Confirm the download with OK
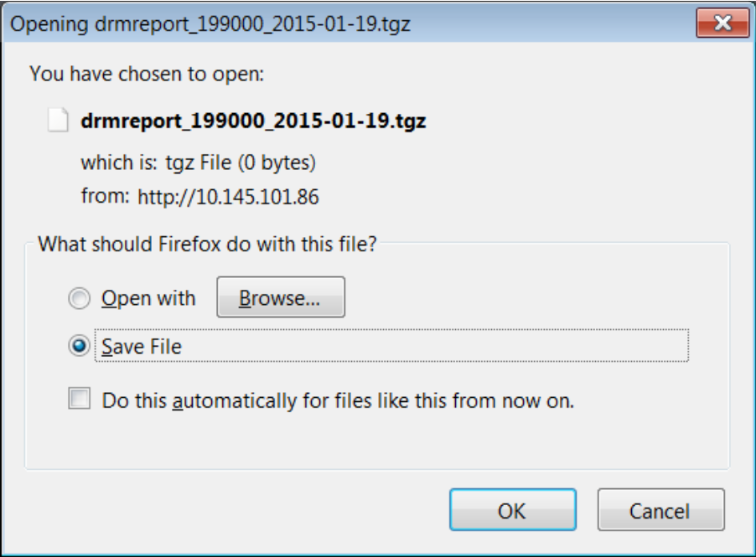The width and height of the screenshot is (756, 557). [513, 510]
